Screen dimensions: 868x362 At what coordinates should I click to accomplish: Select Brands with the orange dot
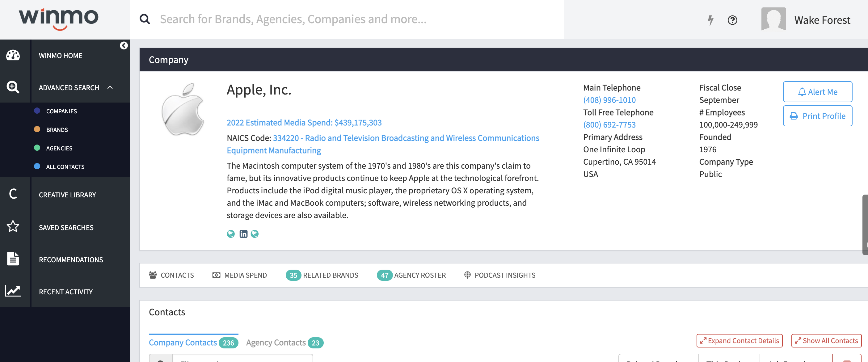(57, 130)
